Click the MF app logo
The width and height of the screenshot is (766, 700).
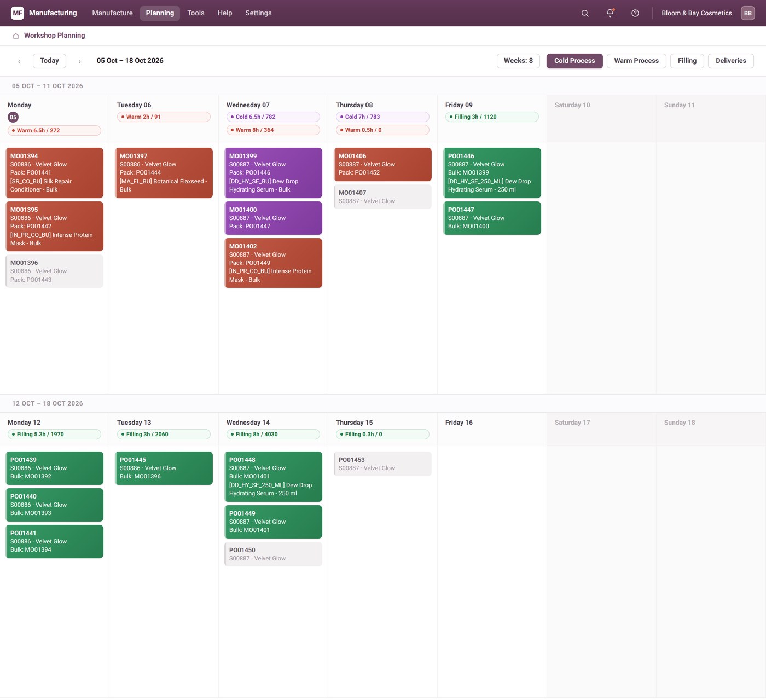18,13
